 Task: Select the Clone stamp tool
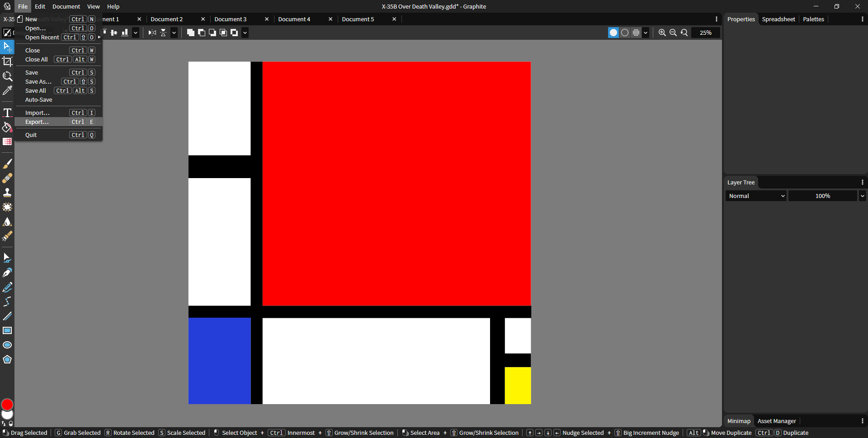(x=7, y=193)
